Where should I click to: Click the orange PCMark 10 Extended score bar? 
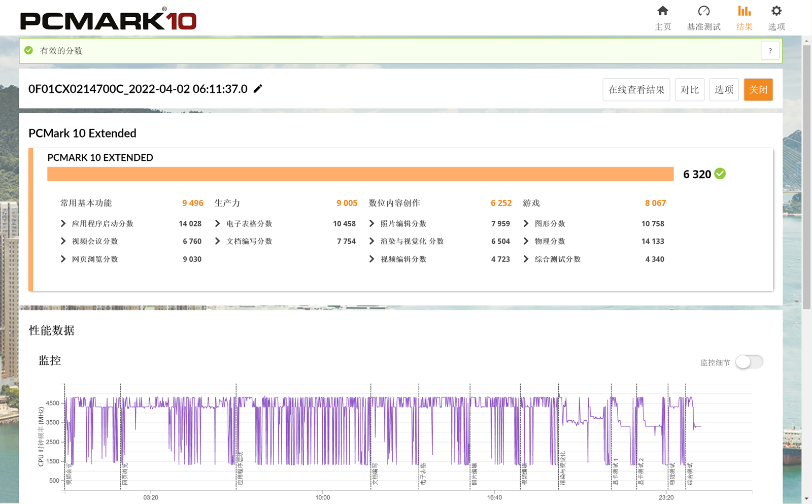360,174
